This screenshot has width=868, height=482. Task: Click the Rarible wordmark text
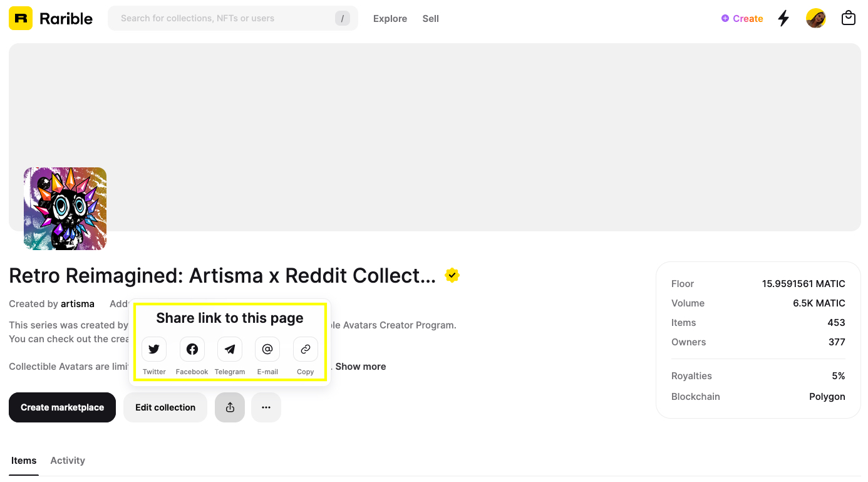[66, 19]
